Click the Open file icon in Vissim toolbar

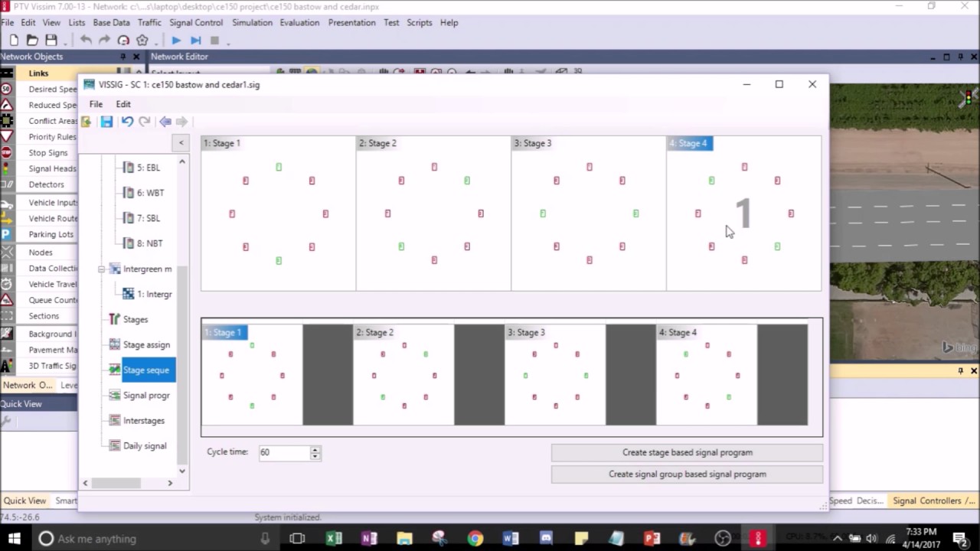pyautogui.click(x=32, y=40)
